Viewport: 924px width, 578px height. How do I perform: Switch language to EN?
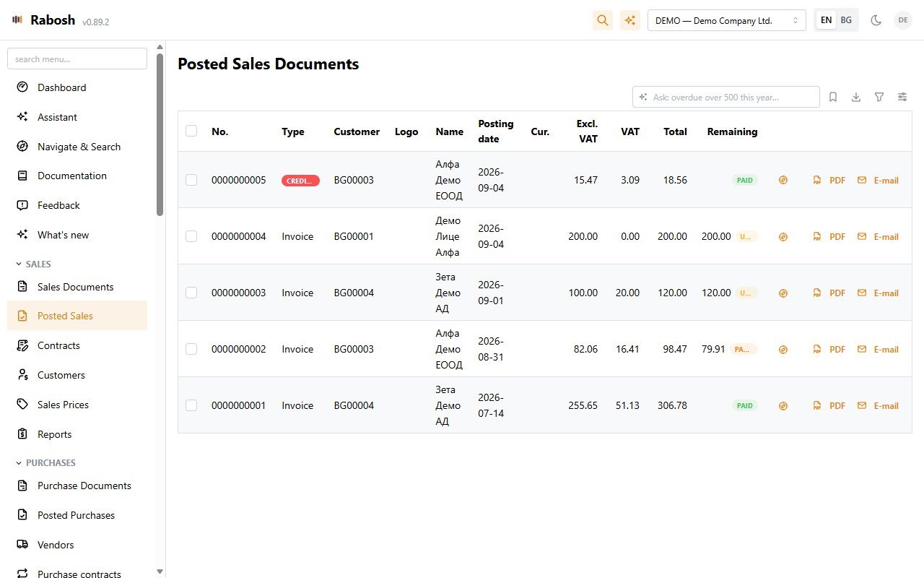tap(826, 20)
